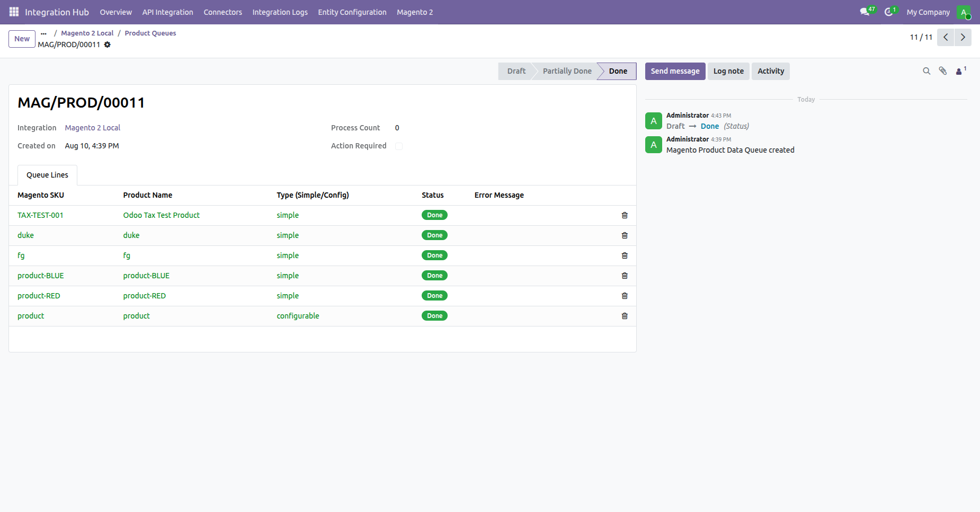The height and width of the screenshot is (512, 980).
Task: Open Integration Logs menu
Action: tap(280, 12)
